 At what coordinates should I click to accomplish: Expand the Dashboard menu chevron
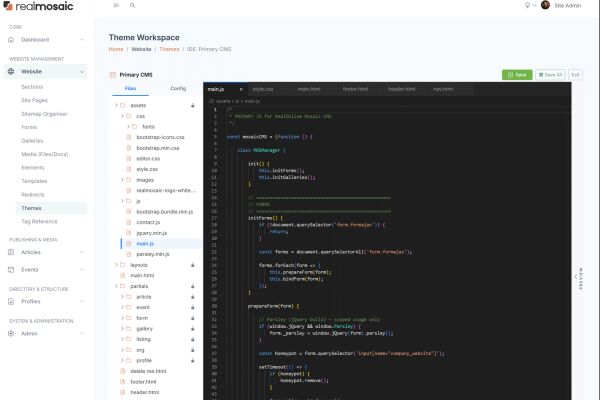[x=82, y=40]
